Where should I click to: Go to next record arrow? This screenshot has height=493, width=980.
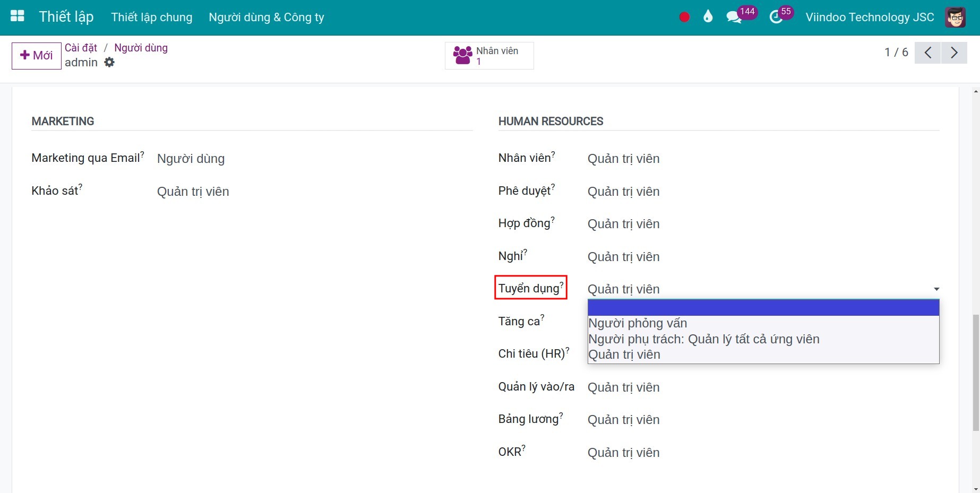[x=954, y=53]
